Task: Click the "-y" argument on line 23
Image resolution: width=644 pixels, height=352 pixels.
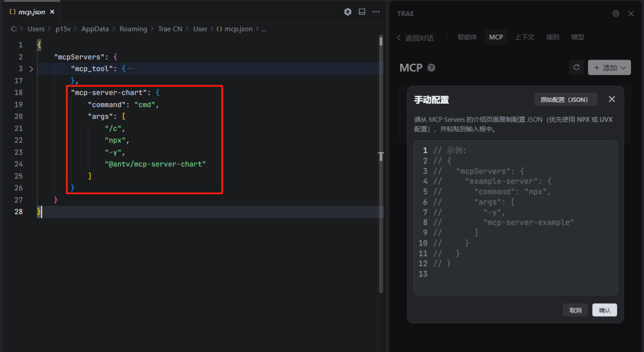Action: coord(113,152)
